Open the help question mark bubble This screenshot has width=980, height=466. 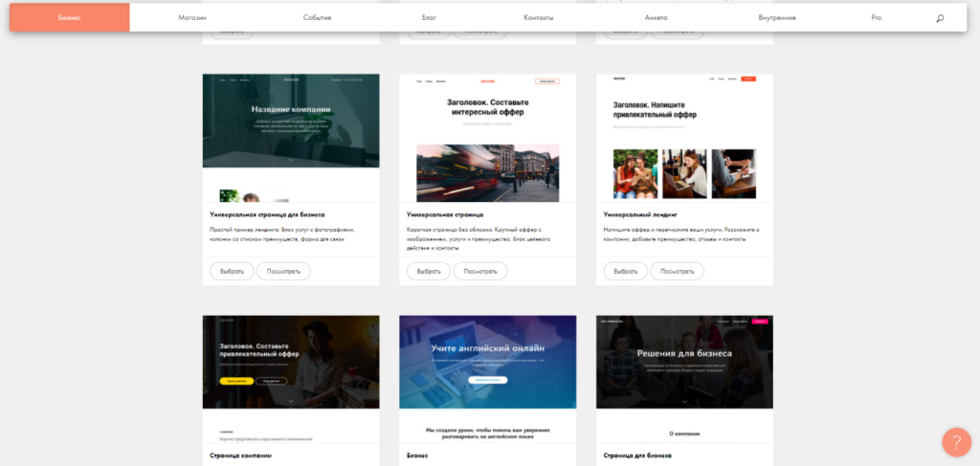(x=956, y=442)
